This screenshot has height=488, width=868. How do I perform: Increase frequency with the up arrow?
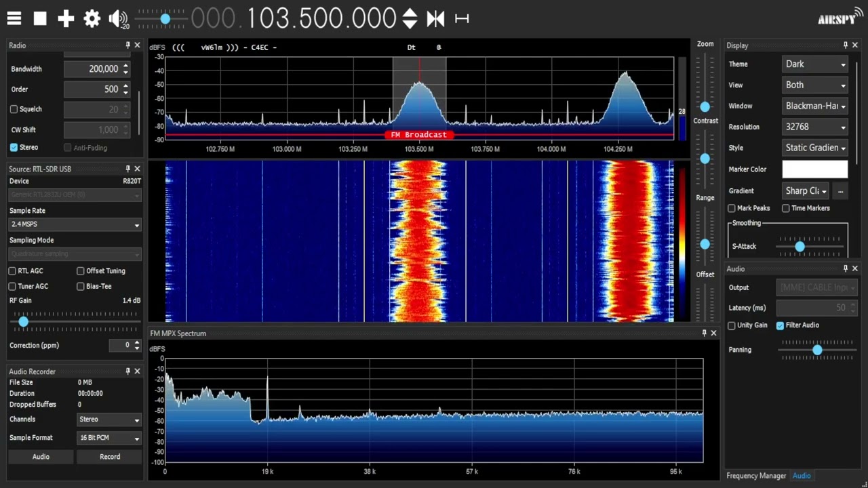[410, 12]
